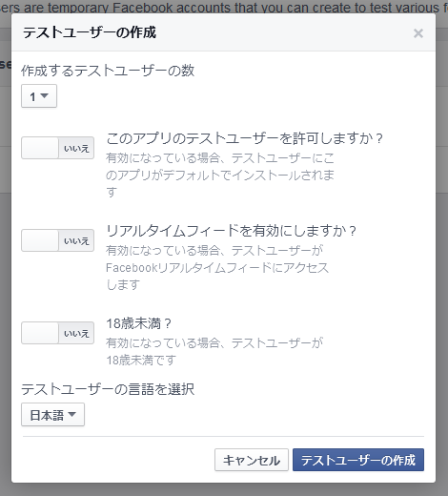Screen dimensions: 448x496
Task: Click the キャンセル button
Action: pos(252,460)
